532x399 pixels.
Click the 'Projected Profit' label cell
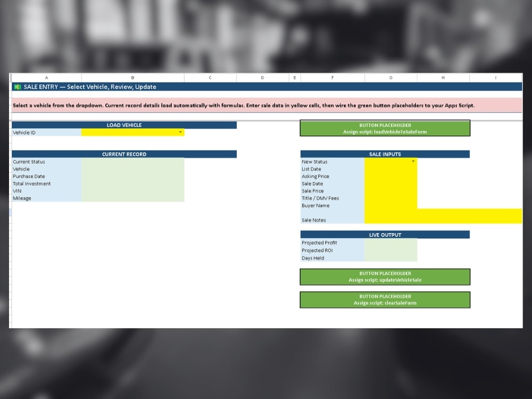click(x=332, y=243)
